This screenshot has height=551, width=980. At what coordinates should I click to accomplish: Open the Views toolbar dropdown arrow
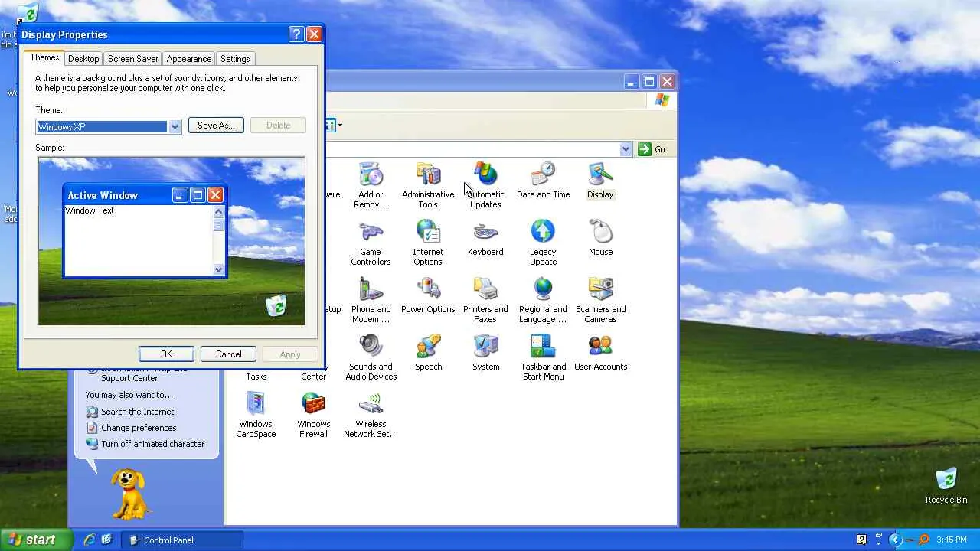tap(340, 126)
